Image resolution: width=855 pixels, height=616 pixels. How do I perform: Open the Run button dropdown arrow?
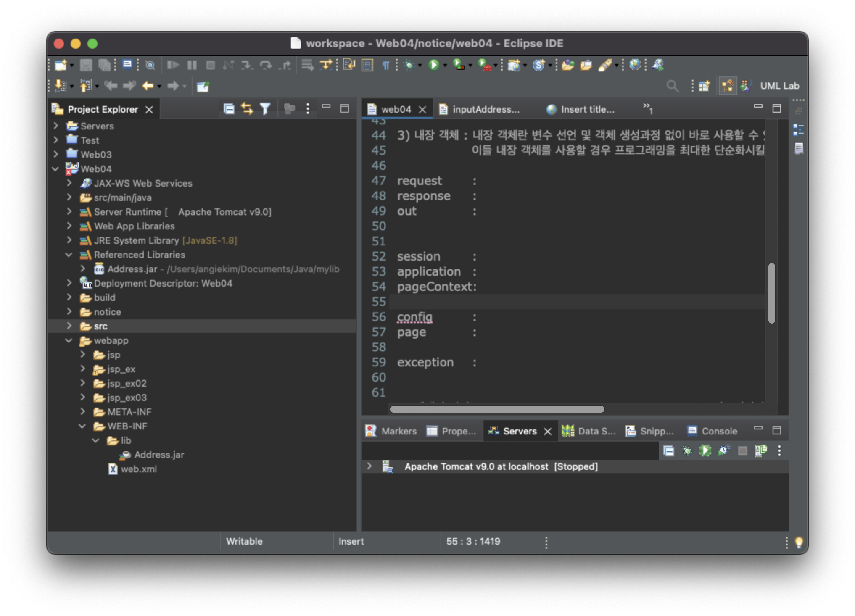445,66
